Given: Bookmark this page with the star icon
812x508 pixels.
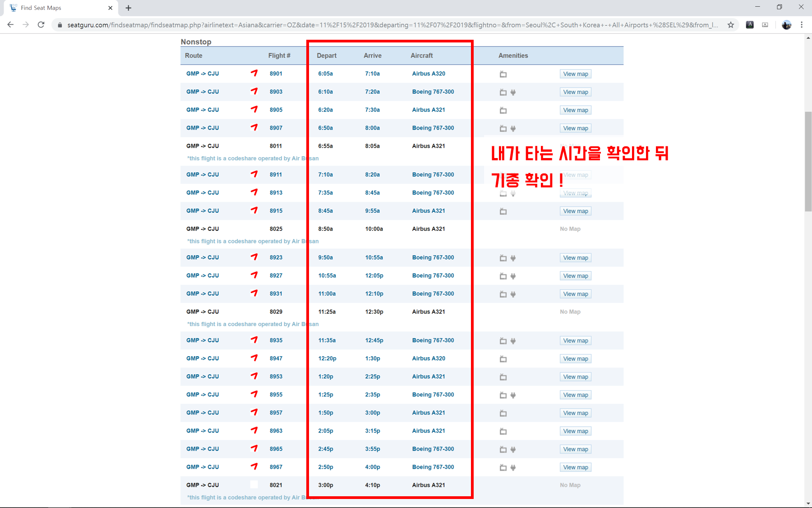Looking at the screenshot, I should pos(731,25).
